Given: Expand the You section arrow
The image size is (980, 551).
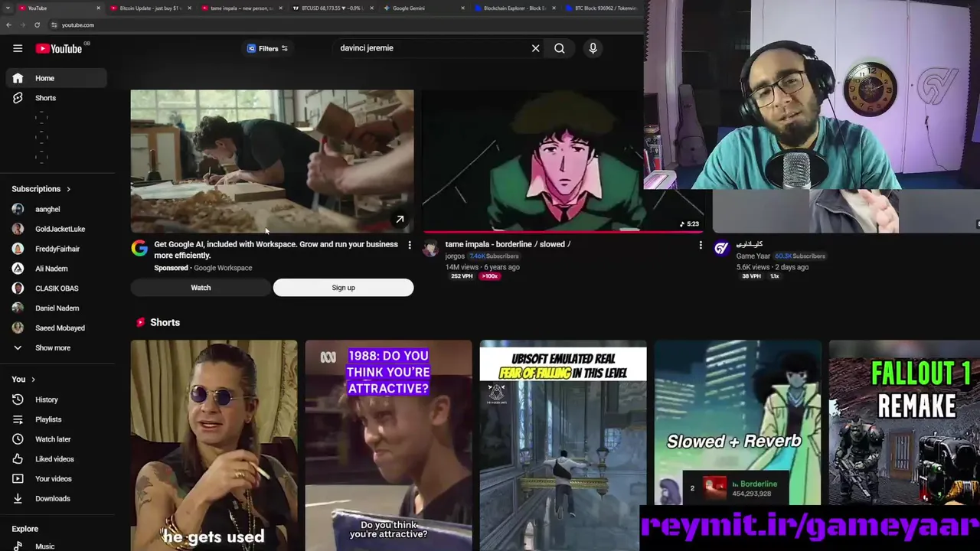Looking at the screenshot, I should click(33, 380).
